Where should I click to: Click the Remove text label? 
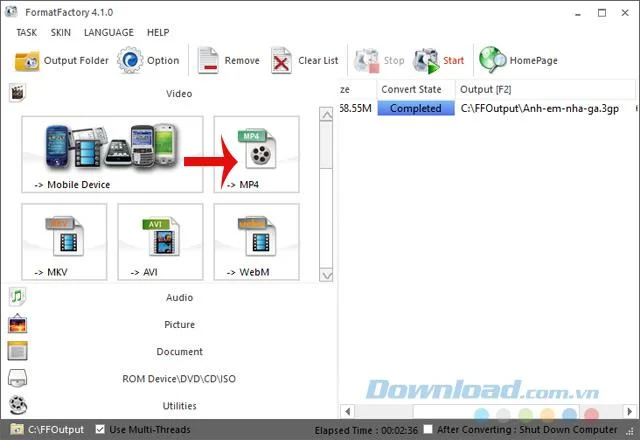click(242, 60)
